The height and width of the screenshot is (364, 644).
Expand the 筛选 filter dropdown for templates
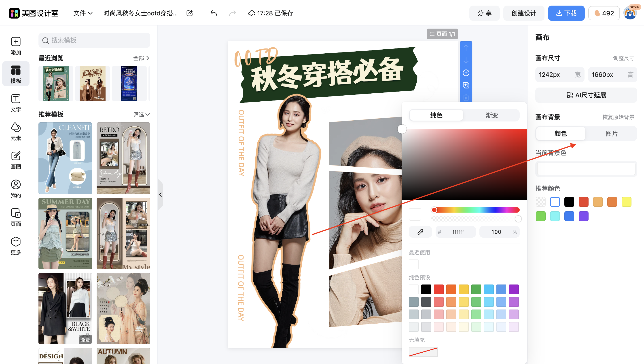pos(141,114)
